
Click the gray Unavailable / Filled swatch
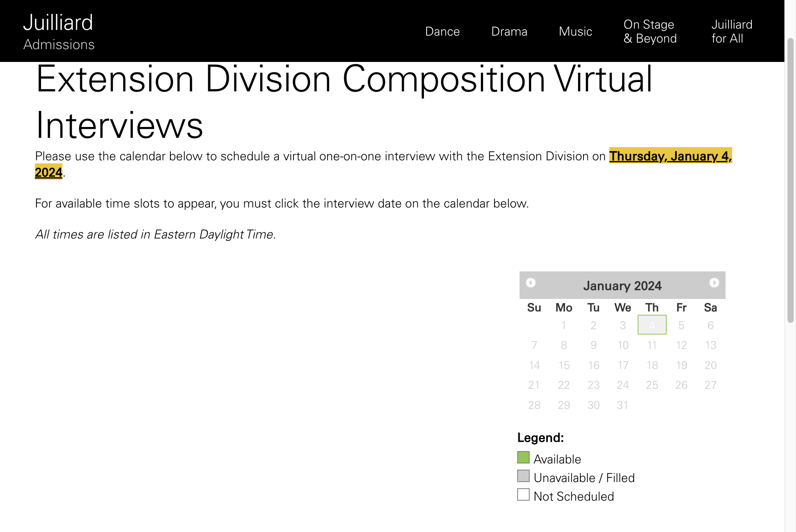[x=523, y=476]
